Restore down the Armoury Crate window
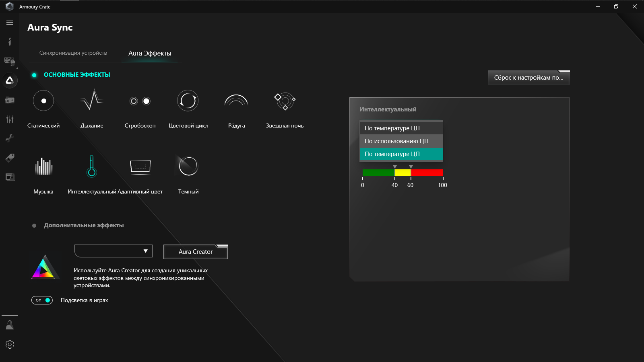This screenshot has height=362, width=644. (616, 6)
